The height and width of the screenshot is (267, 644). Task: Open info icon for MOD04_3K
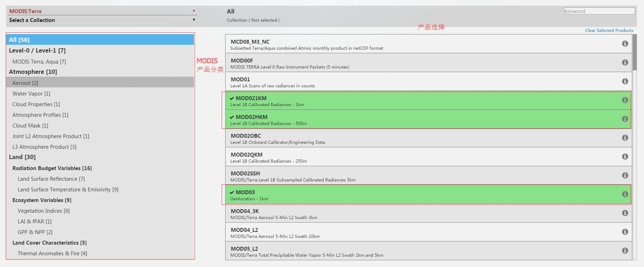pos(625,213)
